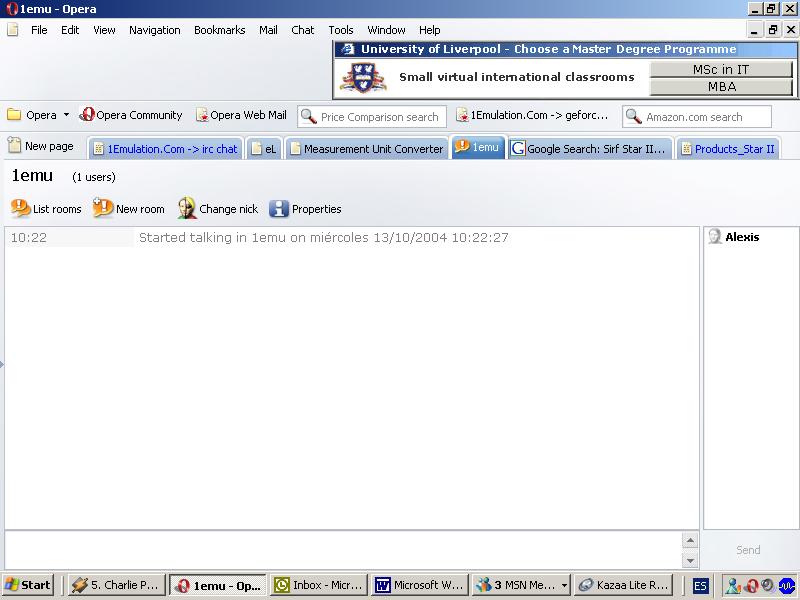Switch to the Kazaa Lite R... taskbar item

[x=623, y=585]
